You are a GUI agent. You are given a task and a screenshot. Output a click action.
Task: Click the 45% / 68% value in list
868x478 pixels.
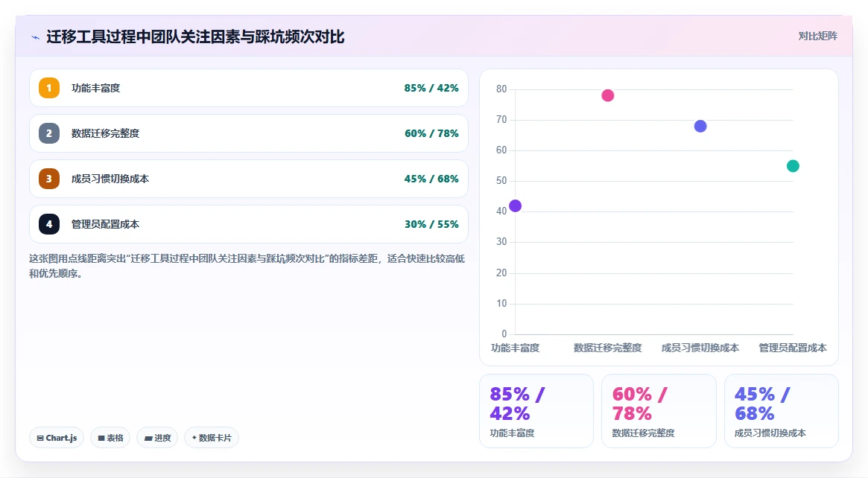[431, 179]
